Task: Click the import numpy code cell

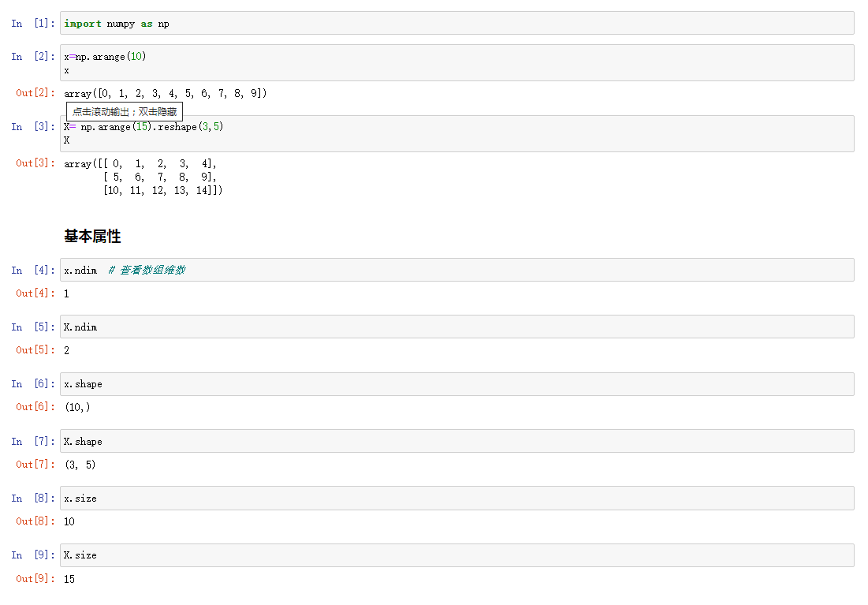Action: [x=456, y=24]
